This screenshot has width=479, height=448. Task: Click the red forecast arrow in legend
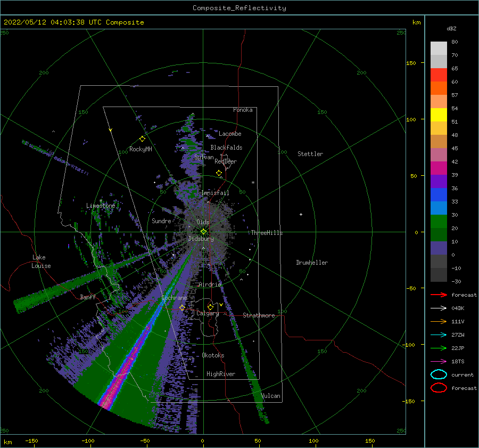439,295
